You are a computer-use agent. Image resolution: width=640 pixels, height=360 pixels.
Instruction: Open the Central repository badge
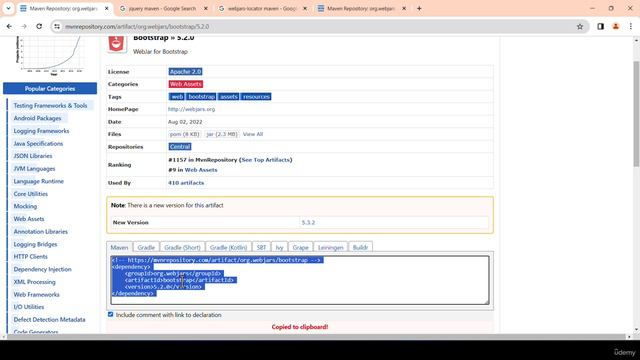(180, 147)
